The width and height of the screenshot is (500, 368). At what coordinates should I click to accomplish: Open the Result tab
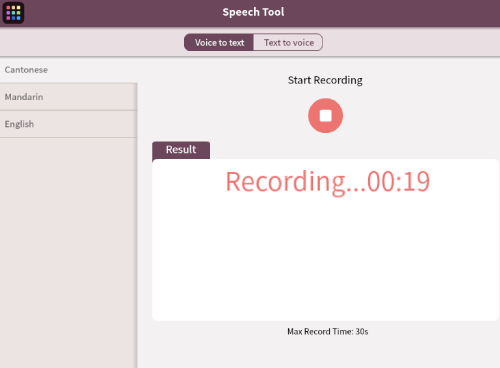(x=181, y=150)
